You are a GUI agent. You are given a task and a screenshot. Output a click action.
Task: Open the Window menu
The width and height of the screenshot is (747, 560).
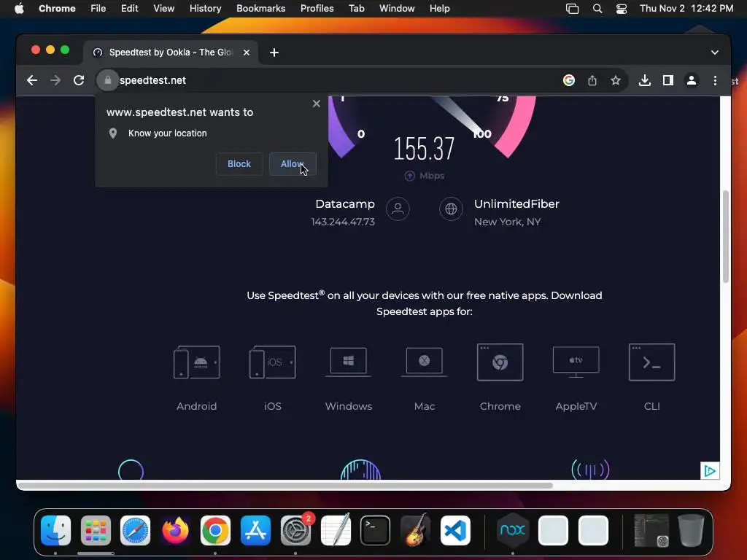[x=397, y=9]
